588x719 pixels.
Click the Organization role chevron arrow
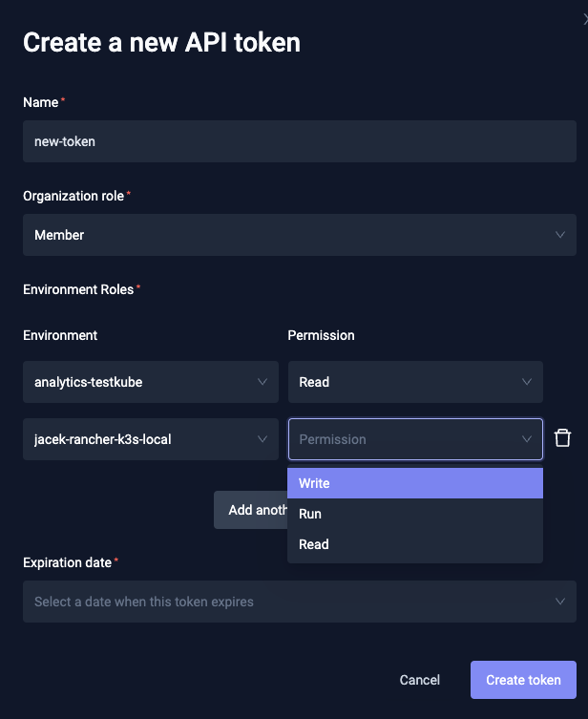click(x=559, y=235)
